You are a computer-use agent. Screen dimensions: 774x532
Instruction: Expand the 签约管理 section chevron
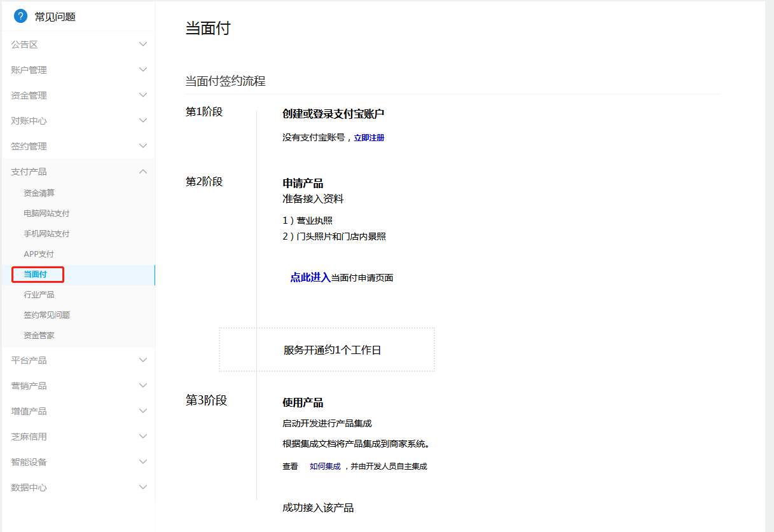(x=143, y=146)
